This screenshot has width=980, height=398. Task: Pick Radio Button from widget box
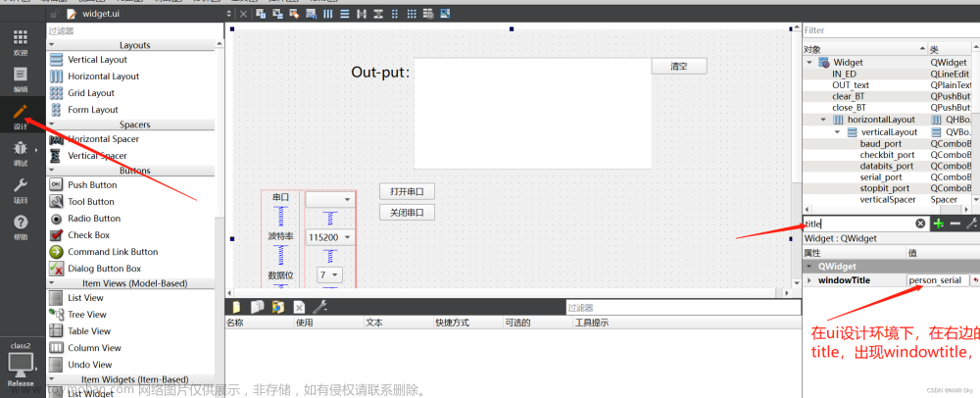[x=94, y=219]
